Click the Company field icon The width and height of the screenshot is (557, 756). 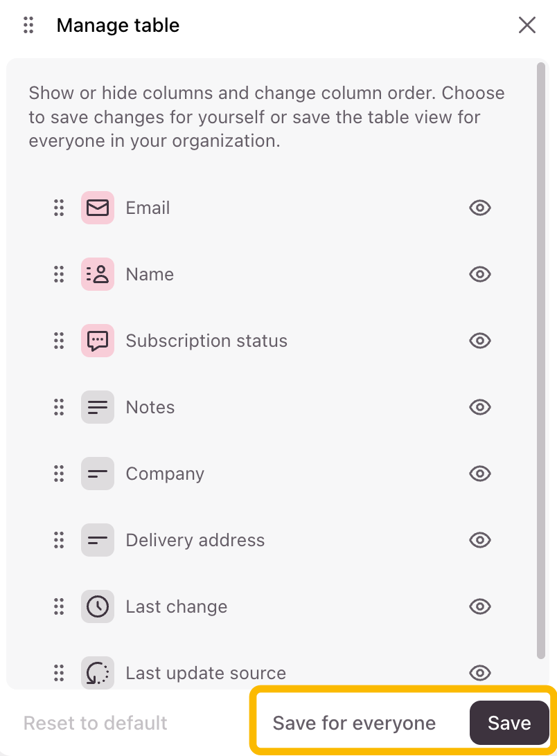tap(98, 474)
